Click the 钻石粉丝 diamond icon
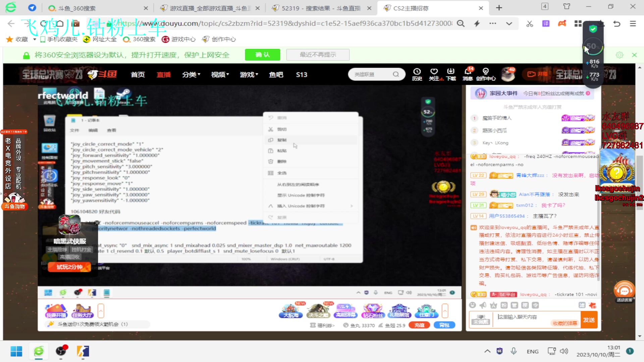The height and width of the screenshot is (362, 644). (372, 310)
